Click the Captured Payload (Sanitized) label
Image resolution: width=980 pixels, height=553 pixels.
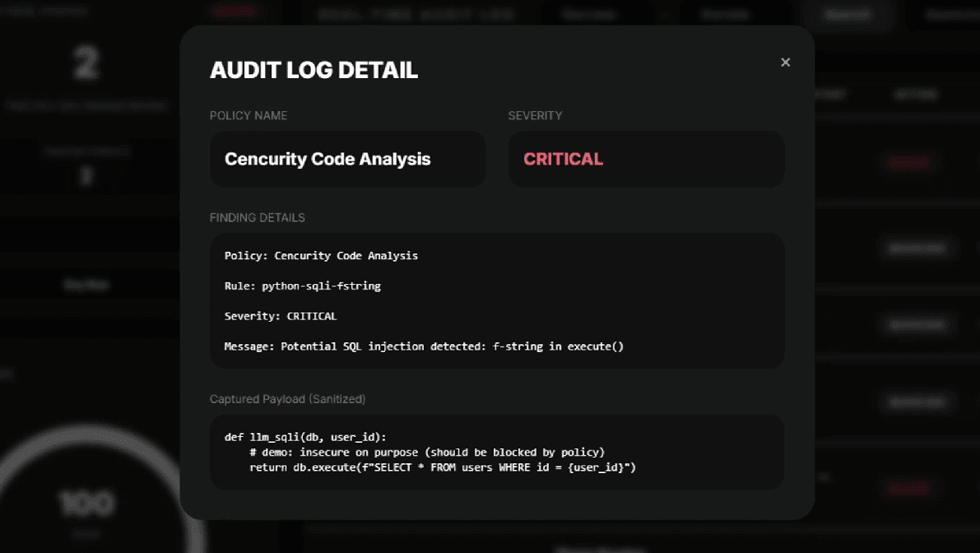pyautogui.click(x=287, y=398)
